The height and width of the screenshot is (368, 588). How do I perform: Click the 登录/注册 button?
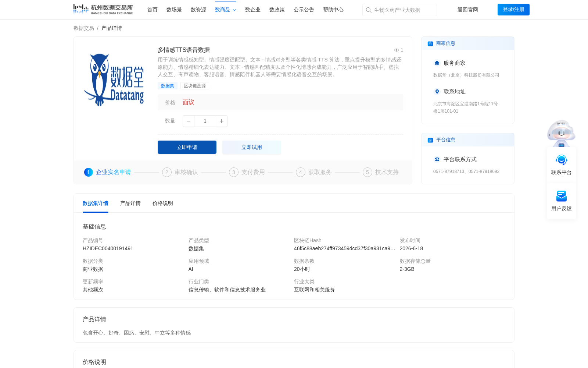coord(513,10)
